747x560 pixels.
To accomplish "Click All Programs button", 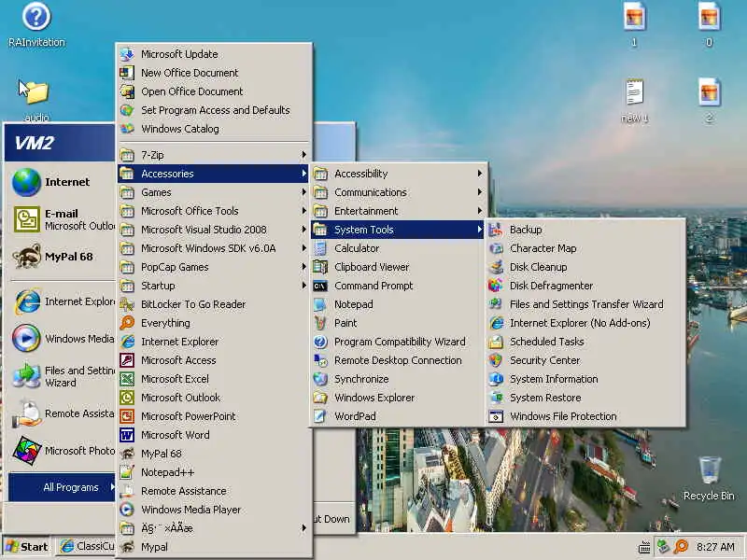I will [x=61, y=487].
